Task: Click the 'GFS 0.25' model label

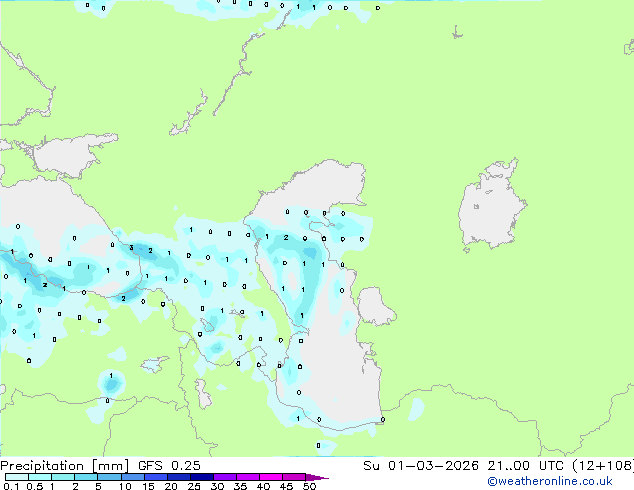Action: pyautogui.click(x=169, y=465)
